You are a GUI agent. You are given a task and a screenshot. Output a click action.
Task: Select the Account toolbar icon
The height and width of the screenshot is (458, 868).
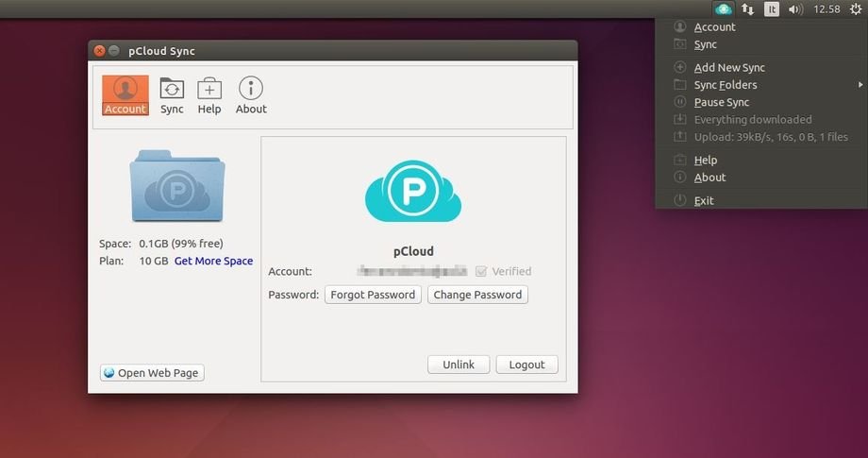[x=125, y=95]
